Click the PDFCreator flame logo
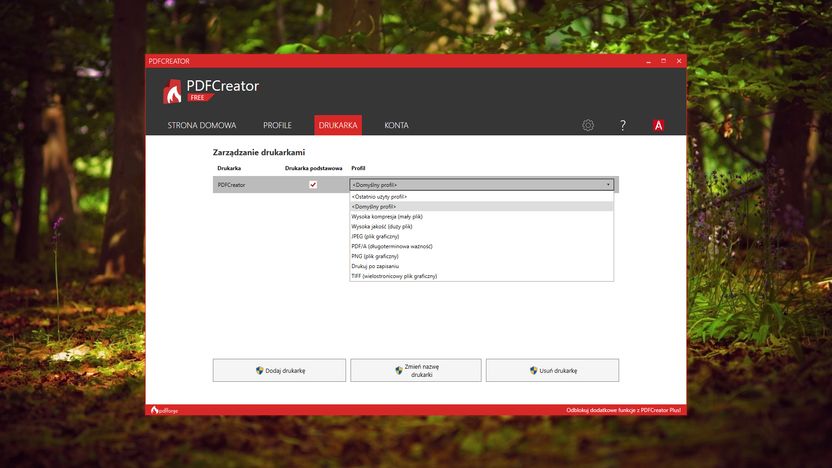The image size is (832, 468). [x=172, y=91]
